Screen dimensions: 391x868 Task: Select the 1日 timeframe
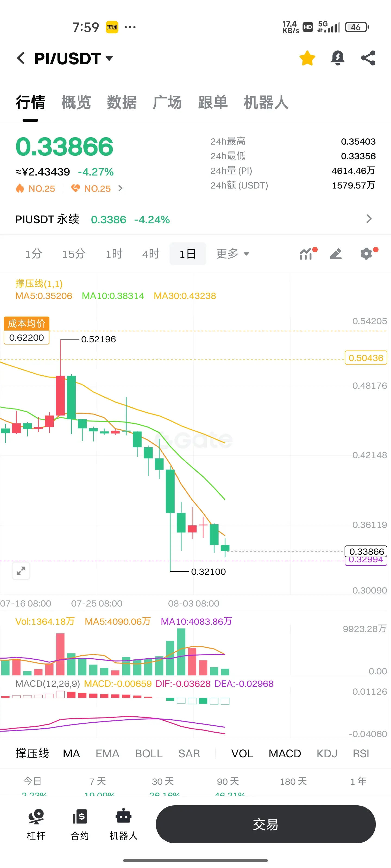[x=188, y=254]
